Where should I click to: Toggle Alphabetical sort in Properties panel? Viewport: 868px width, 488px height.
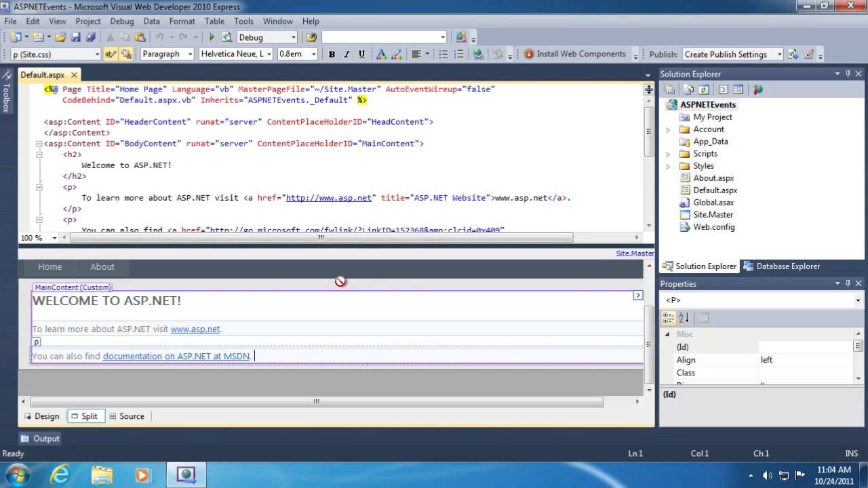click(x=684, y=317)
